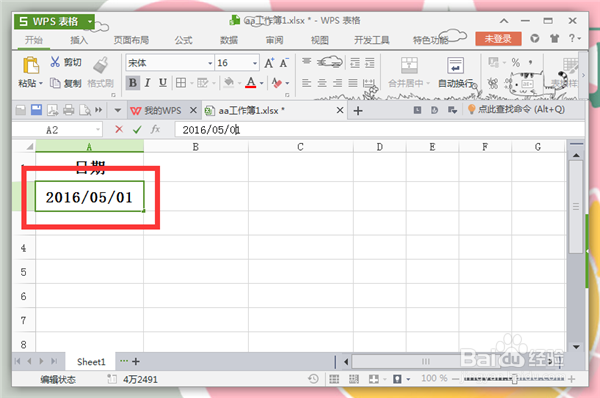The image size is (600, 398).
Task: Add a new worksheet
Action: click(x=136, y=361)
